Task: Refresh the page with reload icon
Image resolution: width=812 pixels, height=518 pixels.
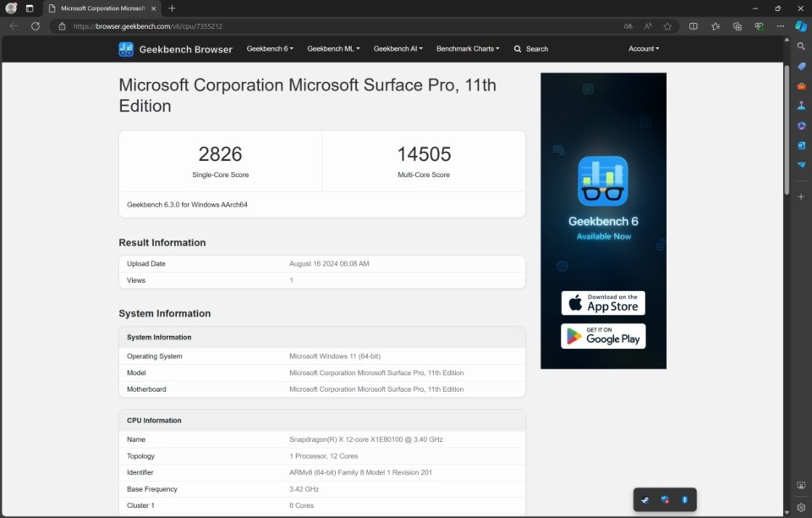Action: [36, 26]
